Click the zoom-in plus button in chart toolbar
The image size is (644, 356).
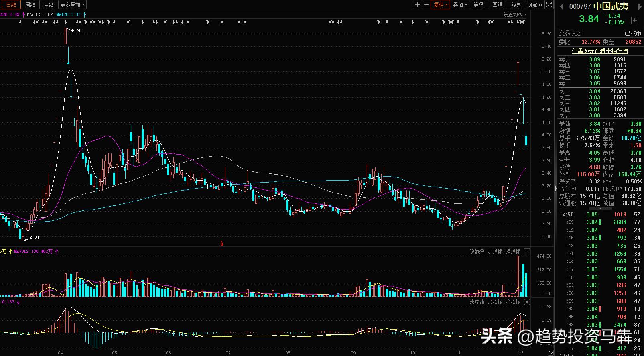[418, 5]
